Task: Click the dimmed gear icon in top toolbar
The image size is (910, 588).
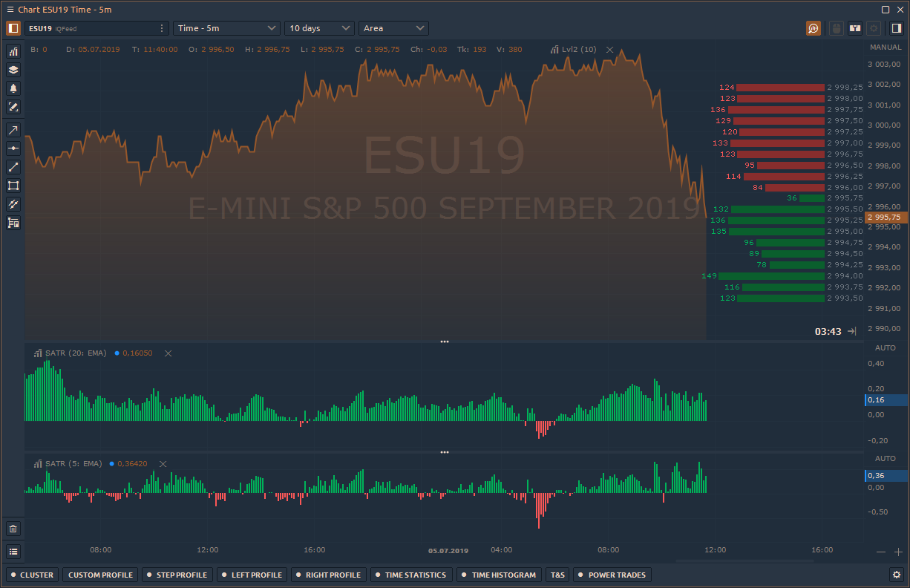Action: [x=874, y=28]
